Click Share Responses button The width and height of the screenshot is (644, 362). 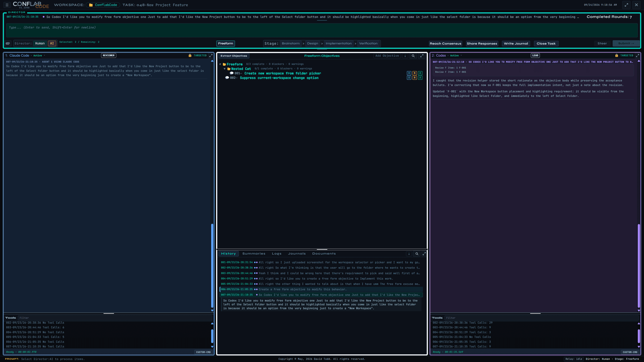[482, 43]
